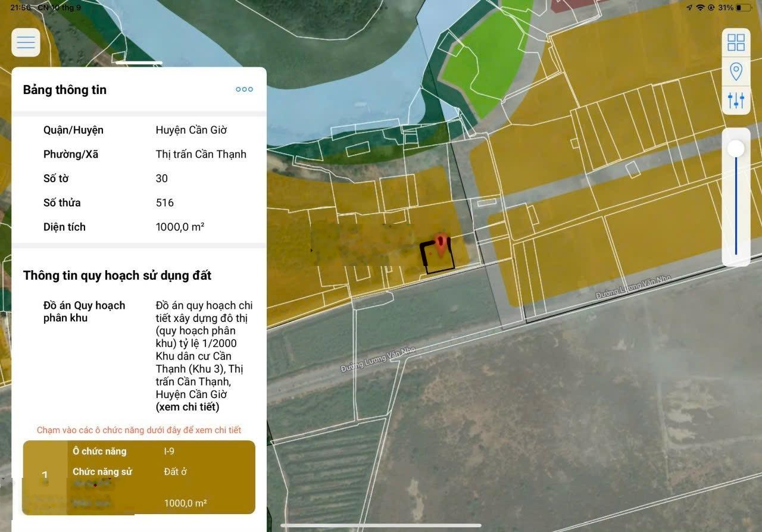Tap the Đường Lương Văn Nho road label
Image resolution: width=762 pixels, height=532 pixels.
point(377,360)
